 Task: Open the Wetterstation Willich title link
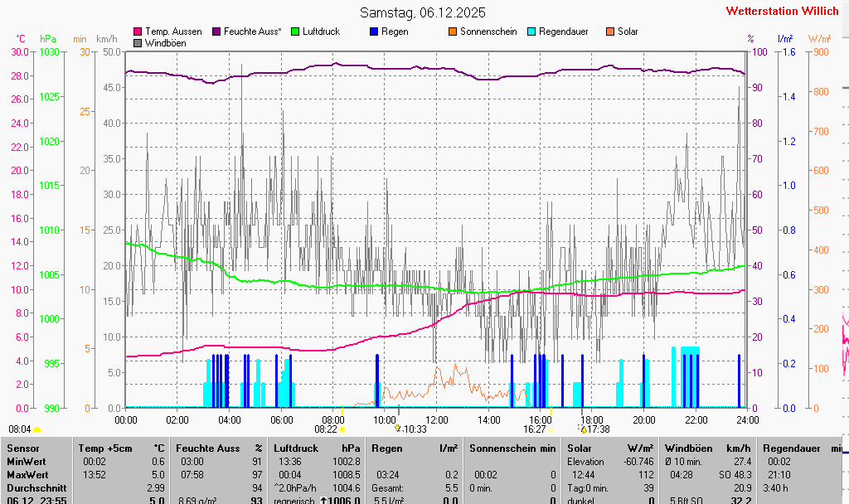(x=782, y=12)
